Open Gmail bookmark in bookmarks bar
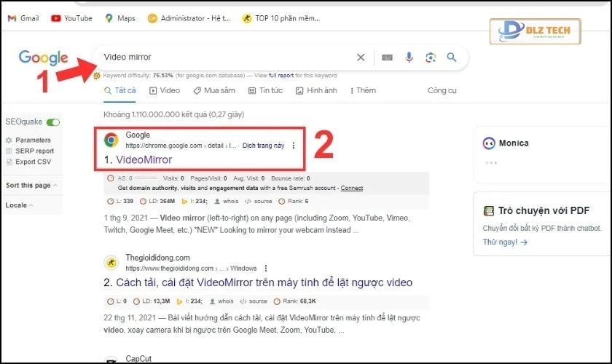The image size is (612, 364). tap(23, 18)
